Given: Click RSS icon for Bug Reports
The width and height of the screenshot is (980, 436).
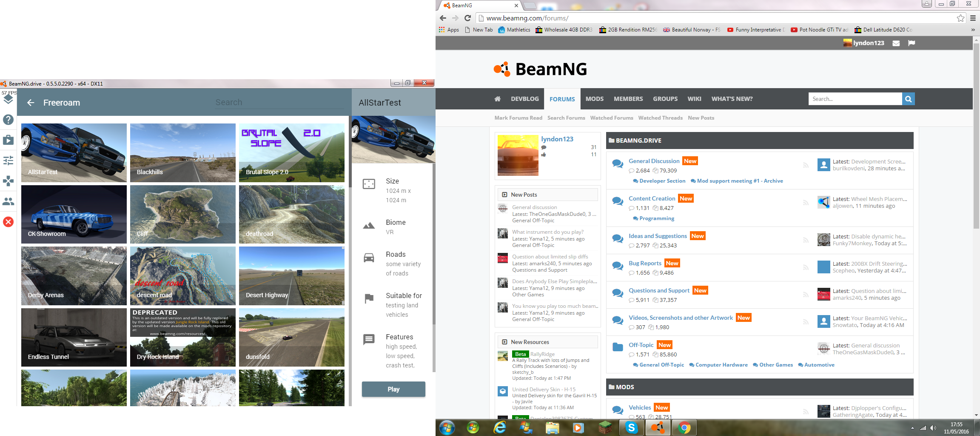Looking at the screenshot, I should 806,267.
